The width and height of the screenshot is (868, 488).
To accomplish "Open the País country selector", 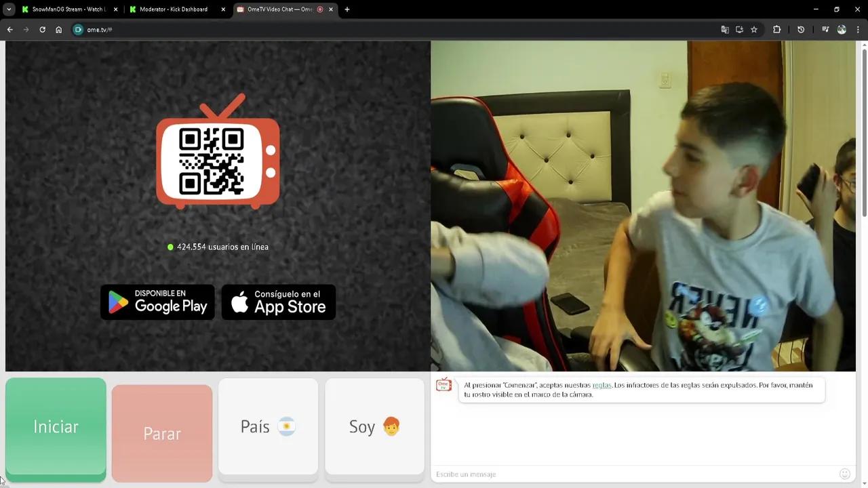I will [x=268, y=426].
